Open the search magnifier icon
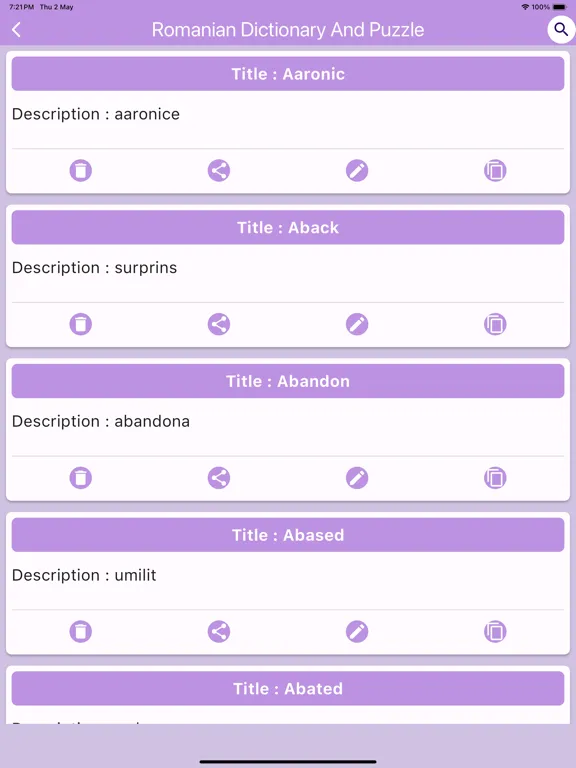The width and height of the screenshot is (576, 768). [561, 30]
